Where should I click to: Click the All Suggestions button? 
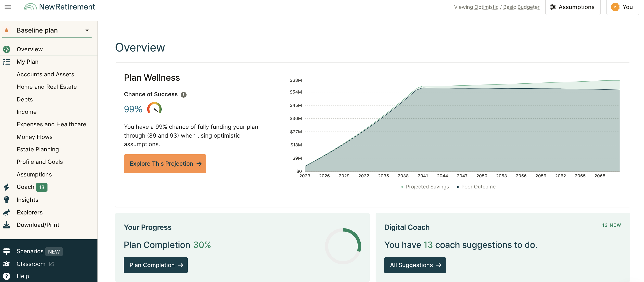pyautogui.click(x=415, y=265)
